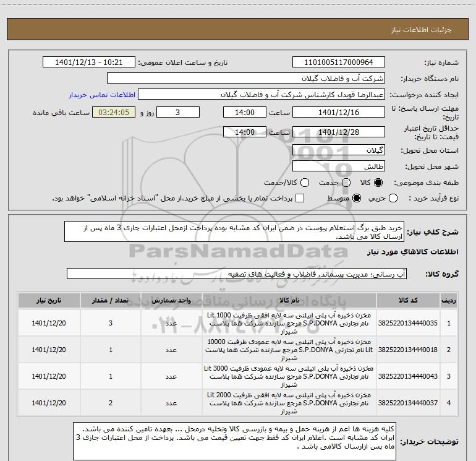
Task: Click the 2000 Lit horizontal tank item name
Action: [x=289, y=403]
